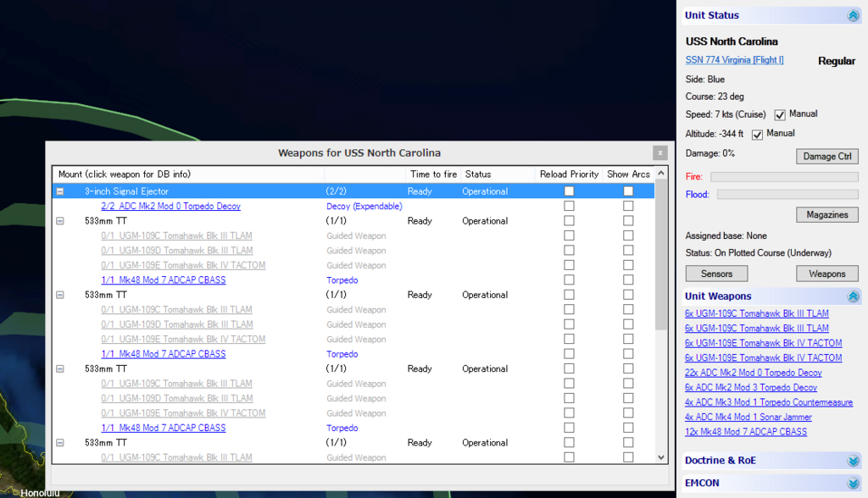Viewport: 868px width, 498px height.
Task: Open SSN 774 Virginia [Flight I] database link
Action: [734, 60]
